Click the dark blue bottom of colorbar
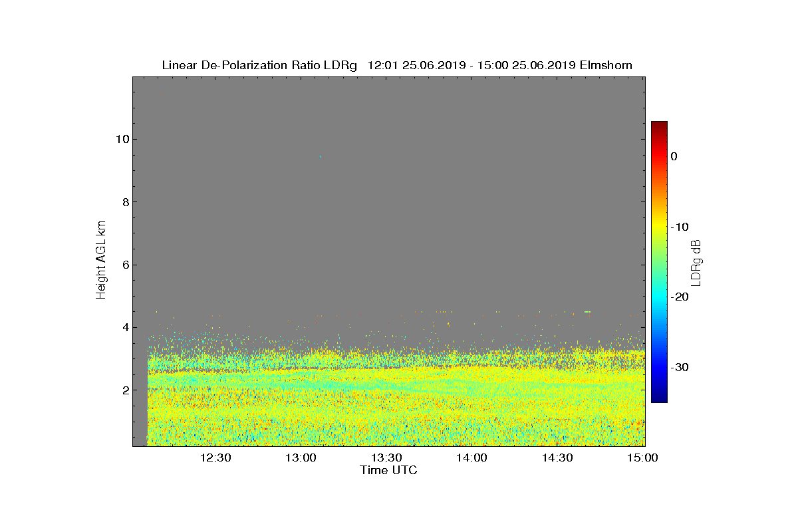Viewport: 798px width, 532px height. pyautogui.click(x=659, y=398)
